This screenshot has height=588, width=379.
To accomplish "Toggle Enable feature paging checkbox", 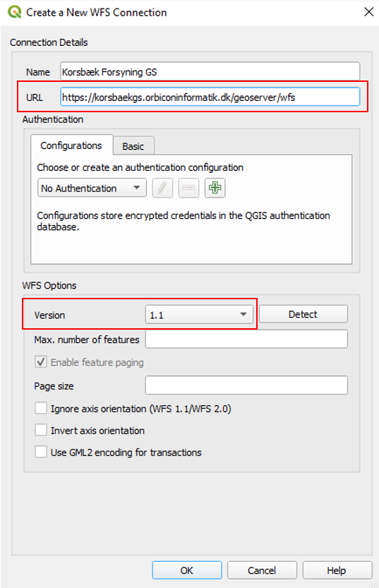I will point(41,362).
